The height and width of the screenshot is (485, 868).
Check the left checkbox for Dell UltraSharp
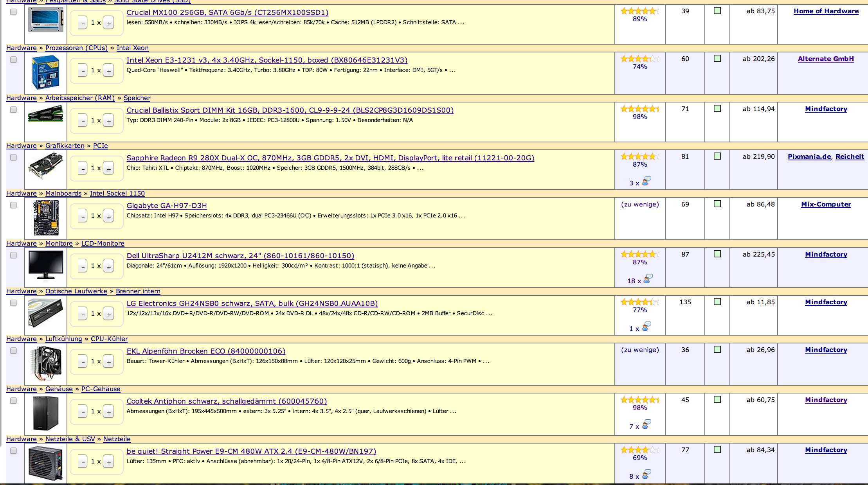point(13,255)
